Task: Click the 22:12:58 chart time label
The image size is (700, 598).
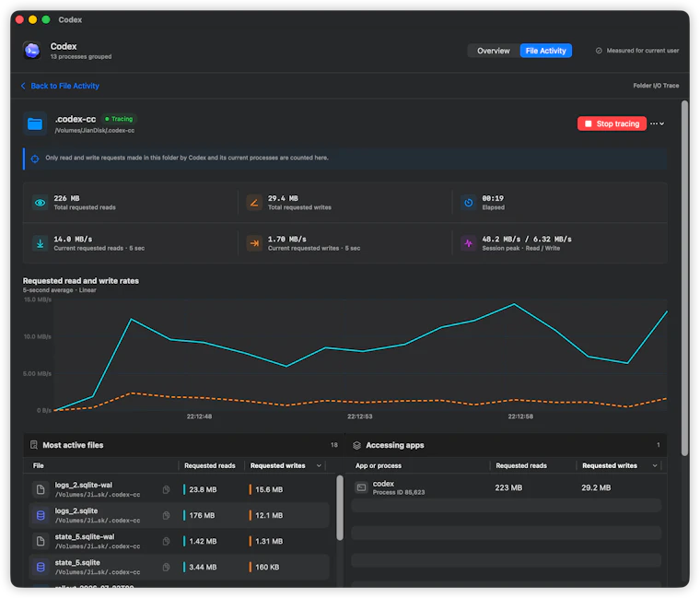Action: [520, 416]
